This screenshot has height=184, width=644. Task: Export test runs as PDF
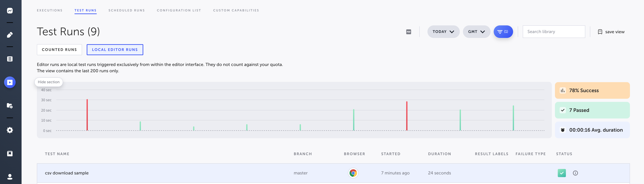[409, 32]
